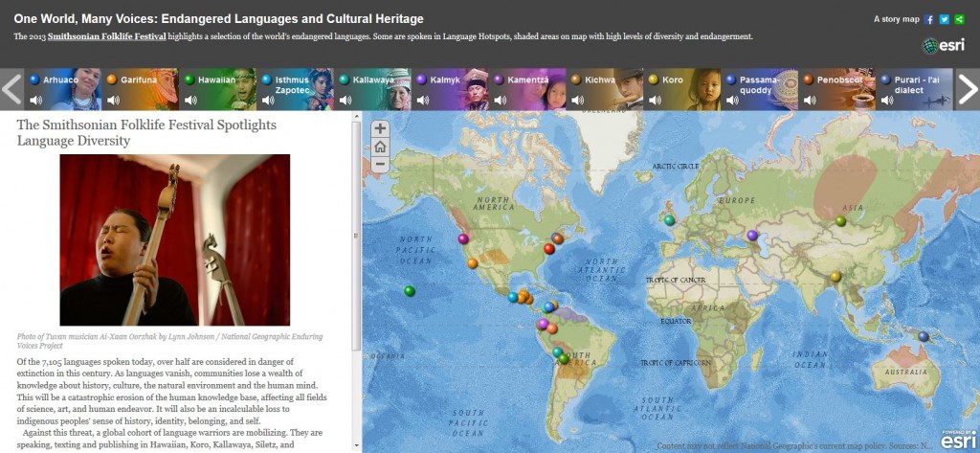This screenshot has height=453, width=980.
Task: Play the Garifuna speaker sound
Action: click(x=113, y=100)
